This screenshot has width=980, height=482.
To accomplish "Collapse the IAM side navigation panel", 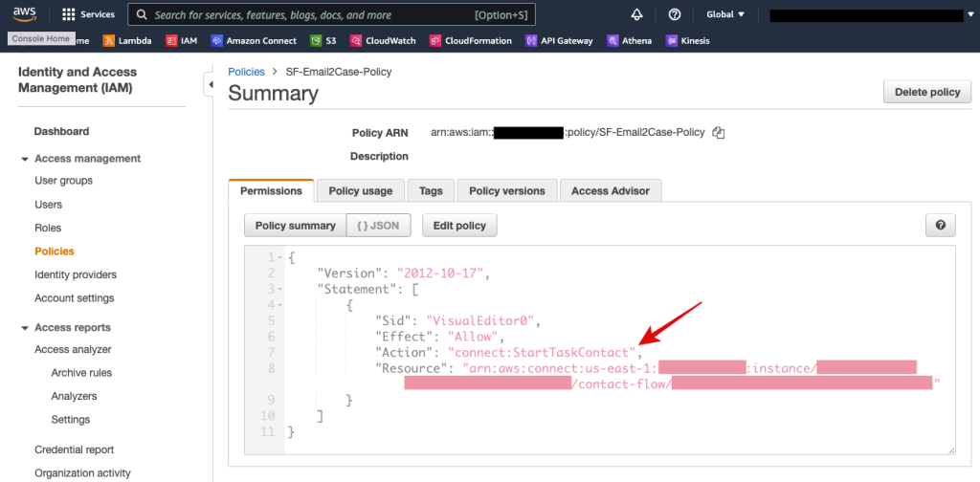I will coord(211,84).
